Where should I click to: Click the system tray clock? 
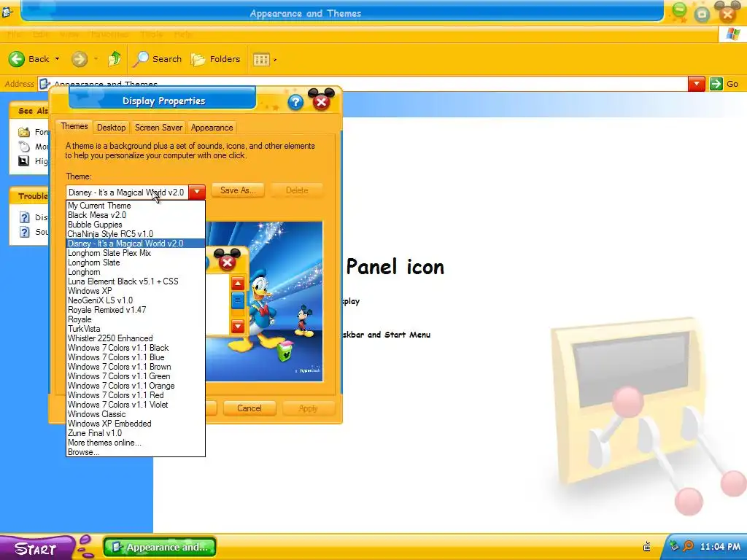[x=720, y=547]
